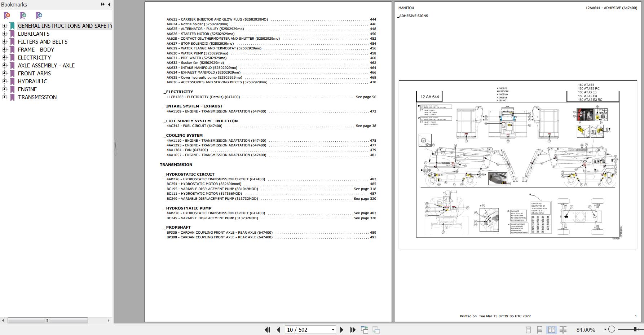
Task: Click the add bookmark icon
Action: tap(23, 16)
